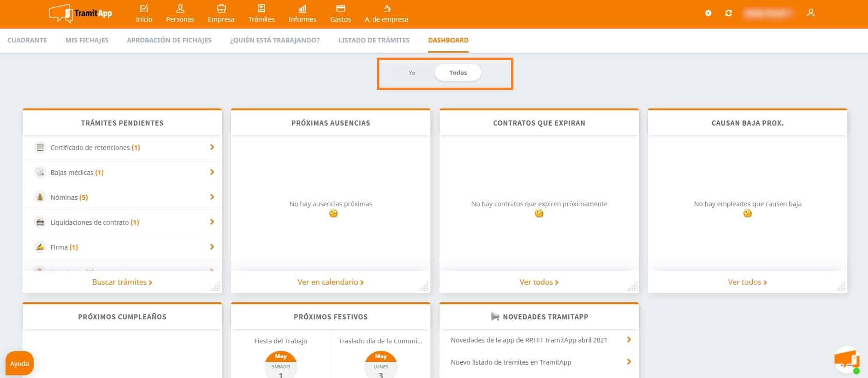Open Listado de Trámites tab
The height and width of the screenshot is (378, 868).
374,40
